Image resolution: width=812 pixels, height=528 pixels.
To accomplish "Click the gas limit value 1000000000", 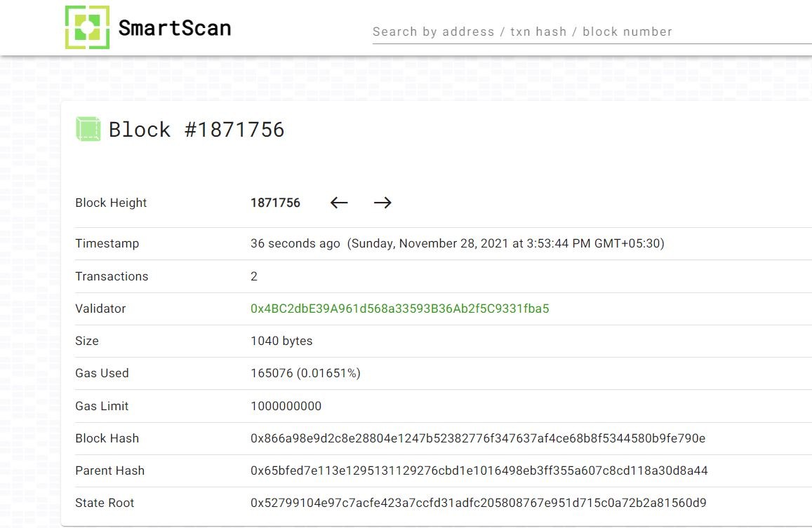I will click(286, 407).
